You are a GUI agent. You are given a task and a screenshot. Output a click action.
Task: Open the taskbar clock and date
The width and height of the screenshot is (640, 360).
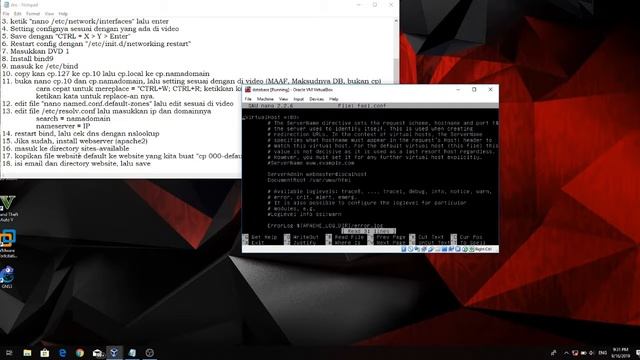[x=620, y=353]
